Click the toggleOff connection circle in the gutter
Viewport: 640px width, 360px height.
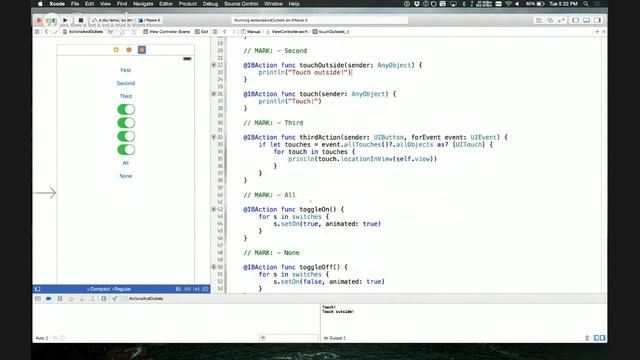(213, 267)
